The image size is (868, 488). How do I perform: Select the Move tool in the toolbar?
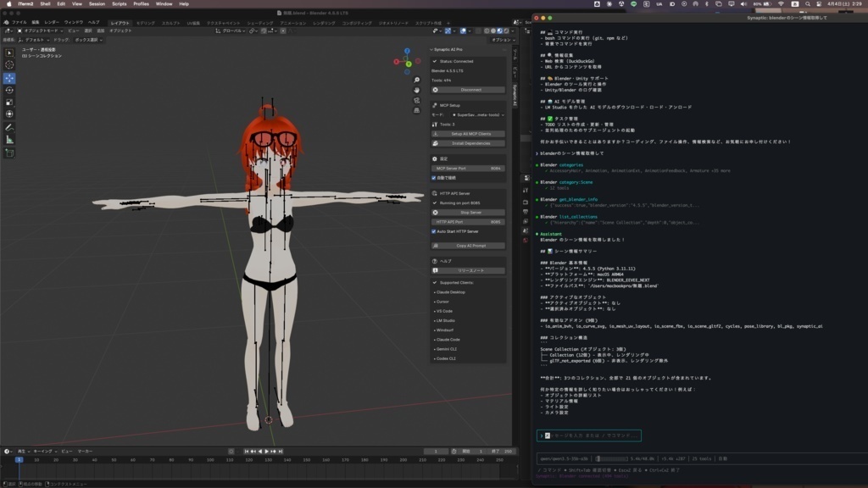9,77
